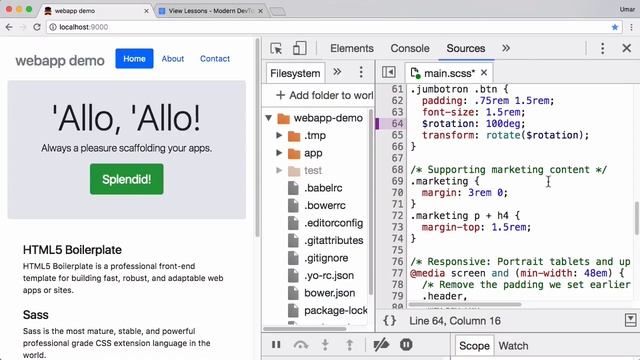The width and height of the screenshot is (640, 360).
Task: Click Add folder to workspace
Action: [324, 95]
